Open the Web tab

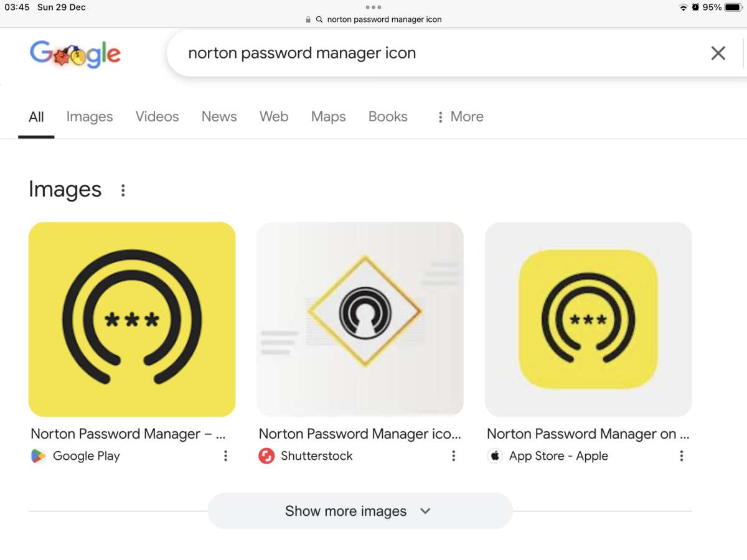click(274, 116)
